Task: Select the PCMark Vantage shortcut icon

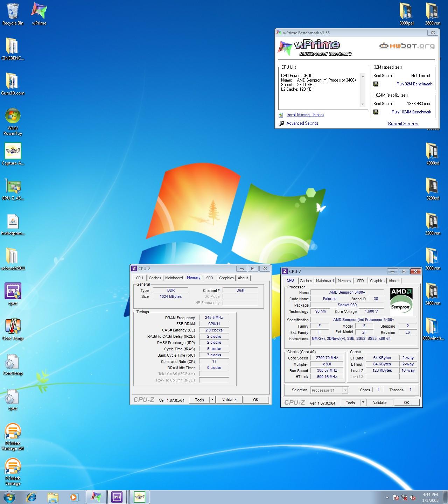Action: (x=13, y=471)
